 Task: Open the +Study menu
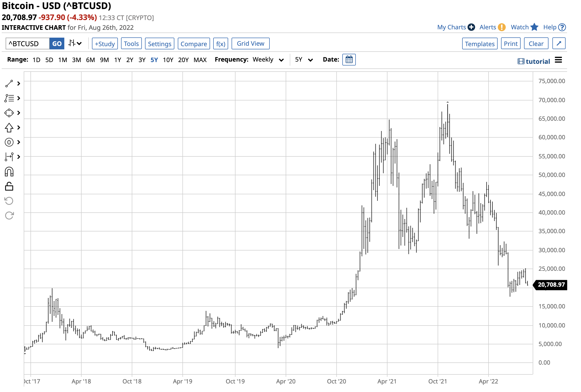pyautogui.click(x=105, y=44)
